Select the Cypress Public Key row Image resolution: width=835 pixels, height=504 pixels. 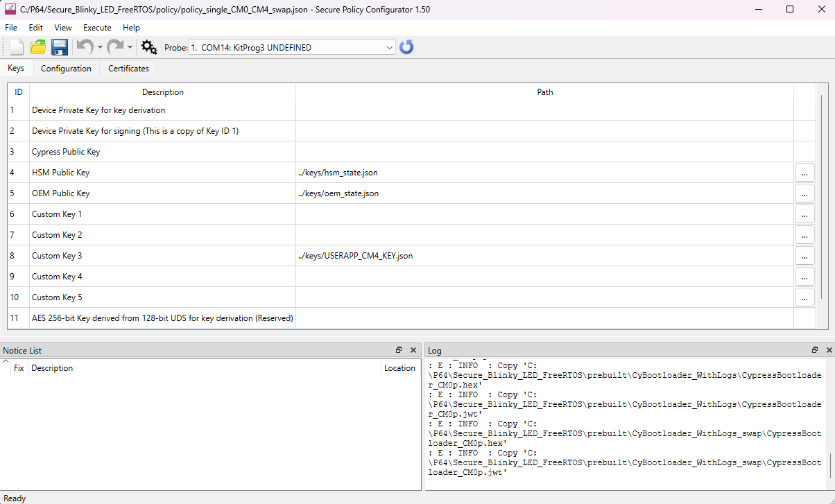point(412,152)
